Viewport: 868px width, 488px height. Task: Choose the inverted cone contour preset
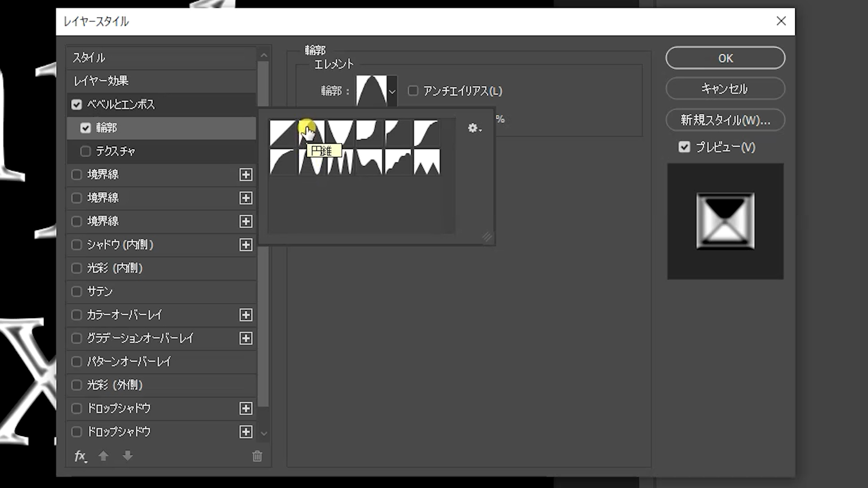(340, 133)
